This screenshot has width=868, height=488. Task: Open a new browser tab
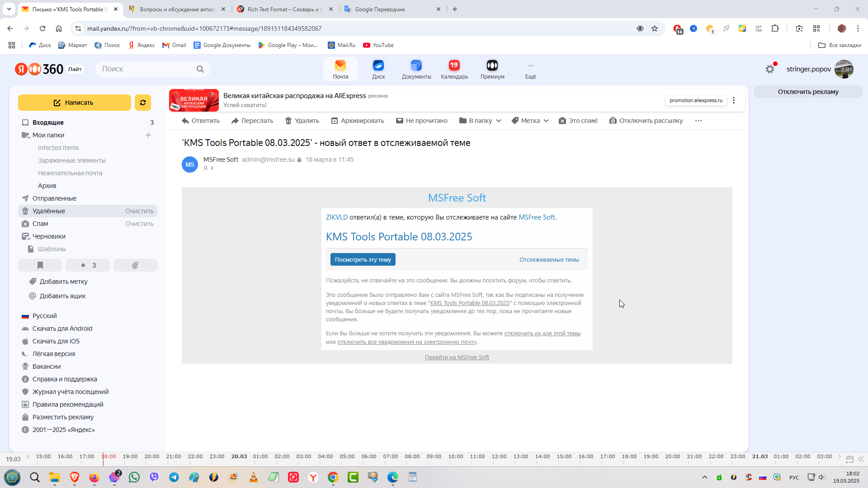pos(455,9)
